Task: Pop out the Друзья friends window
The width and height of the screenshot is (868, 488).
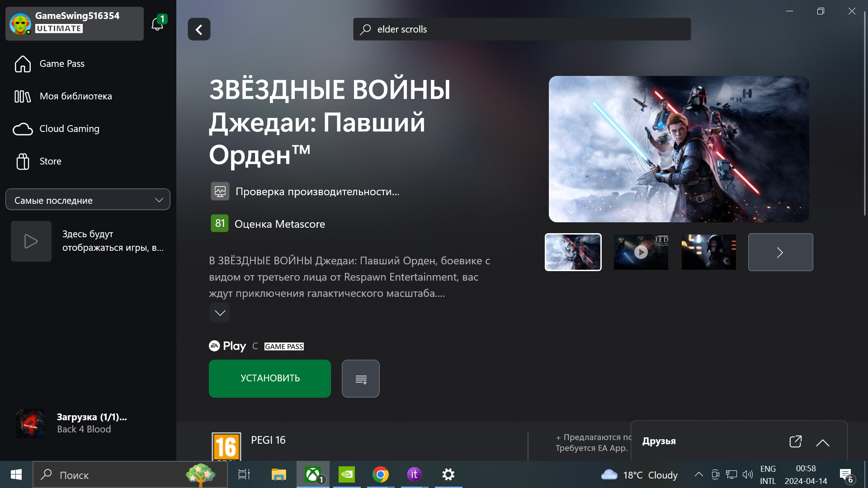Action: [x=795, y=441]
